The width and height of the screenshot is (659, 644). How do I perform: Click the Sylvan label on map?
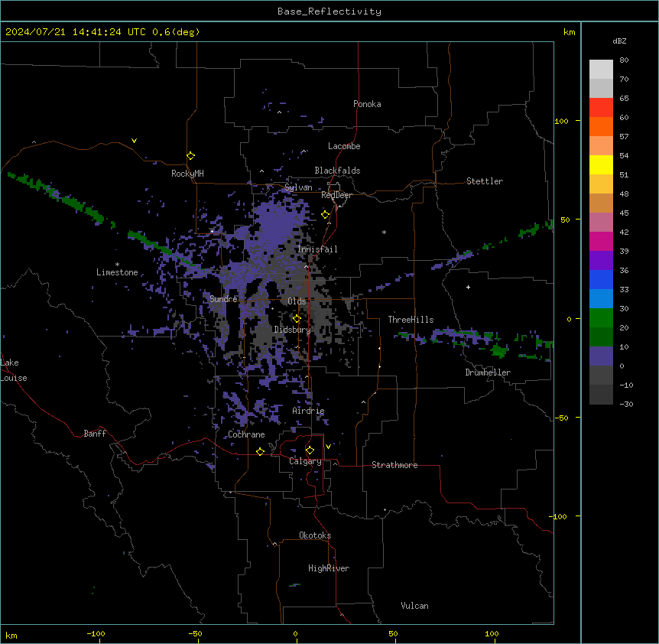coord(298,187)
